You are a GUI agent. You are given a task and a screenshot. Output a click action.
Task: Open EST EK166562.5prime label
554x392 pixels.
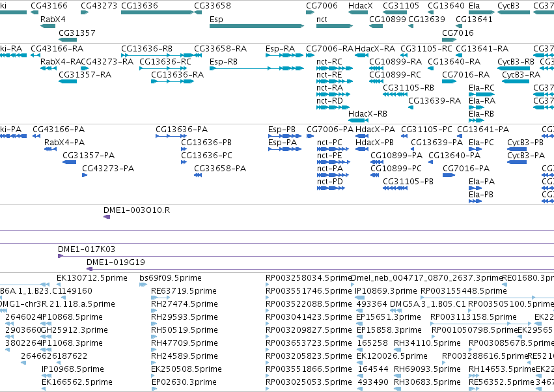(77, 382)
